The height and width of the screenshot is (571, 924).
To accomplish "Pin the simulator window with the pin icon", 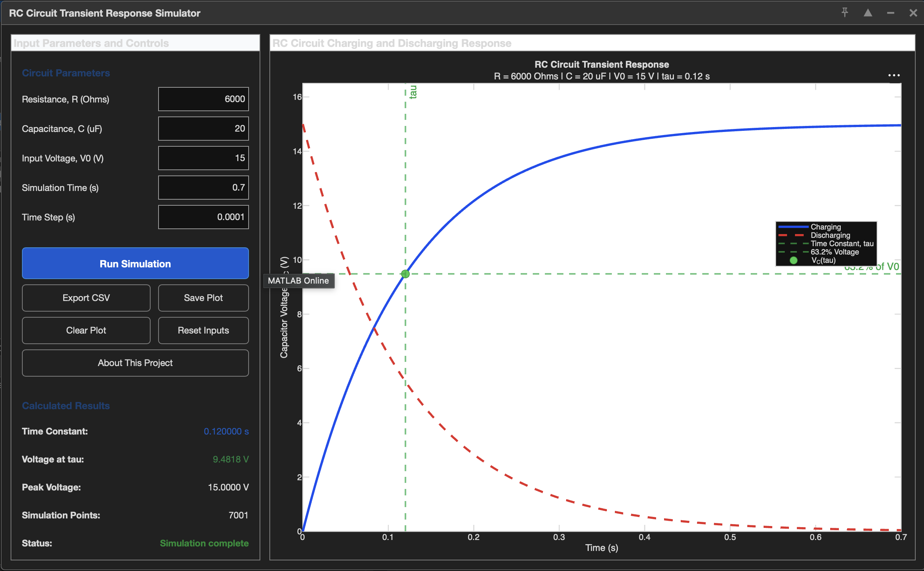I will click(x=845, y=13).
